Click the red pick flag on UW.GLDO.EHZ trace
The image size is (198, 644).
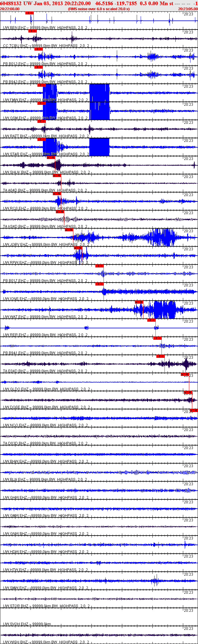tap(185, 374)
